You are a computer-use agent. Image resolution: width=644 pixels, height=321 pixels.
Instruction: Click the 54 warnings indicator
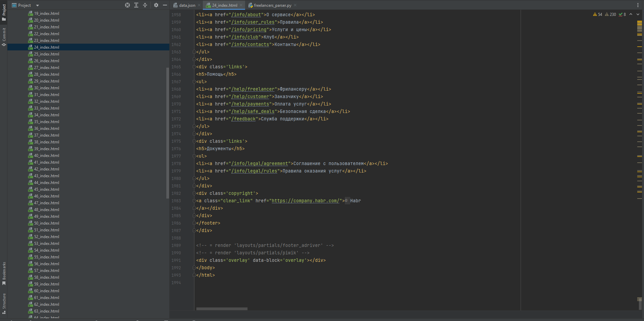pos(597,15)
